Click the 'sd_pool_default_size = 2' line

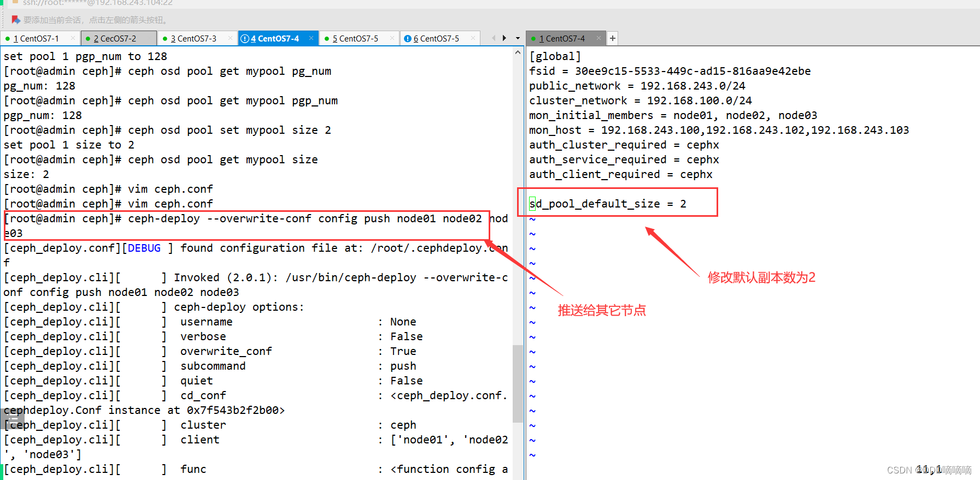point(607,204)
